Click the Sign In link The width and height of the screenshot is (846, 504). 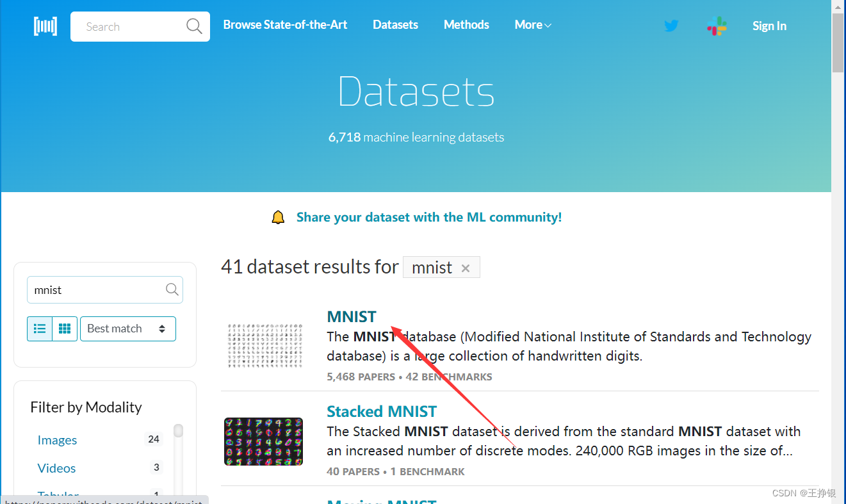click(769, 26)
